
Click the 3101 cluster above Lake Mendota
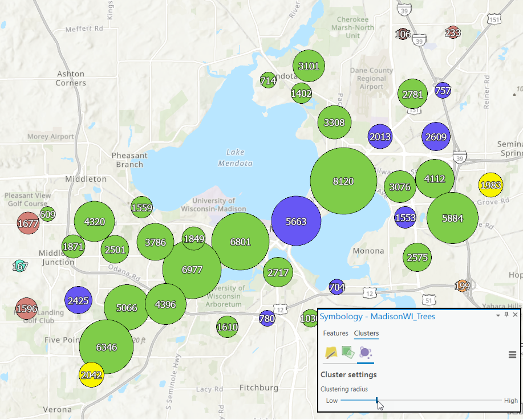click(x=308, y=66)
